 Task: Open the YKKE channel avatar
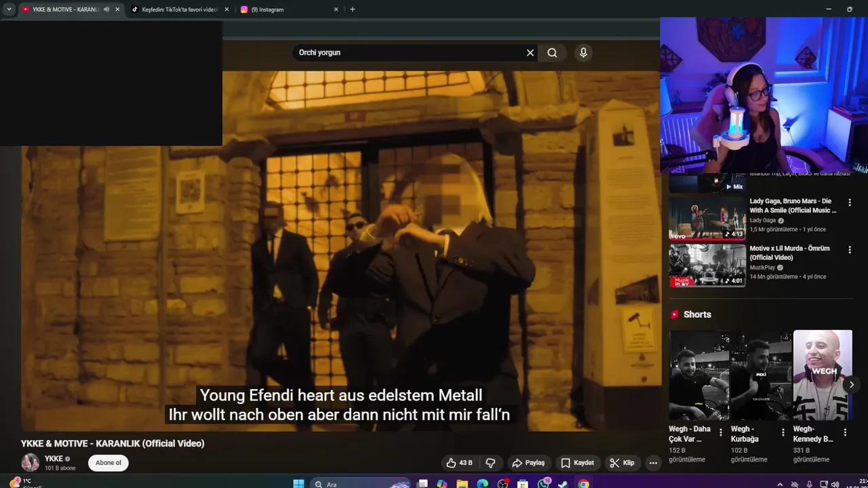(31, 463)
